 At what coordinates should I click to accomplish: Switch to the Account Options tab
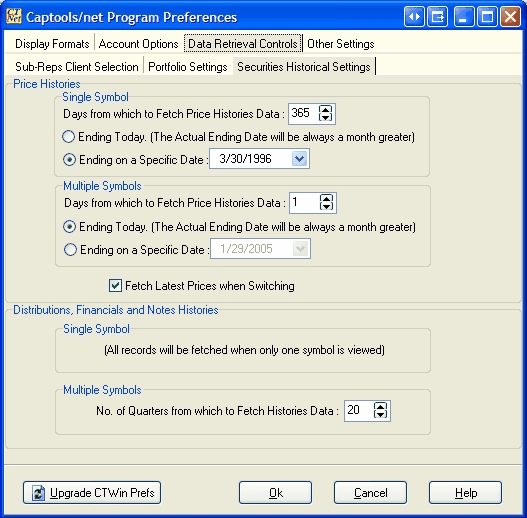click(x=138, y=44)
